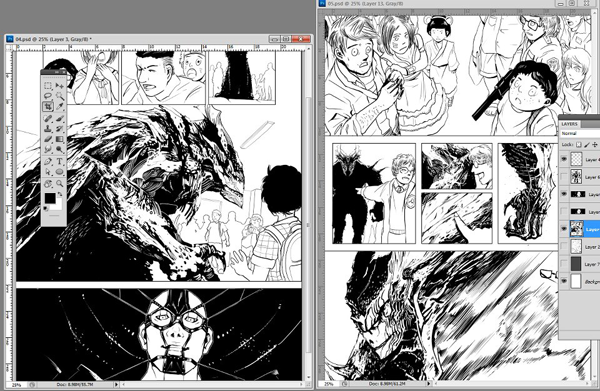Show Layer 2 using its visibility box
The height and width of the screenshot is (391, 600).
click(564, 246)
